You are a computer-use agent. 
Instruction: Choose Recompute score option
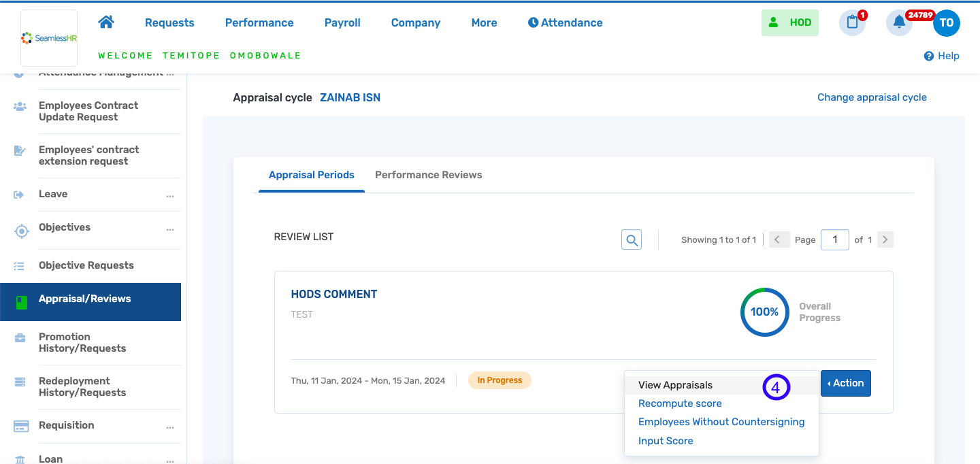[x=680, y=403]
